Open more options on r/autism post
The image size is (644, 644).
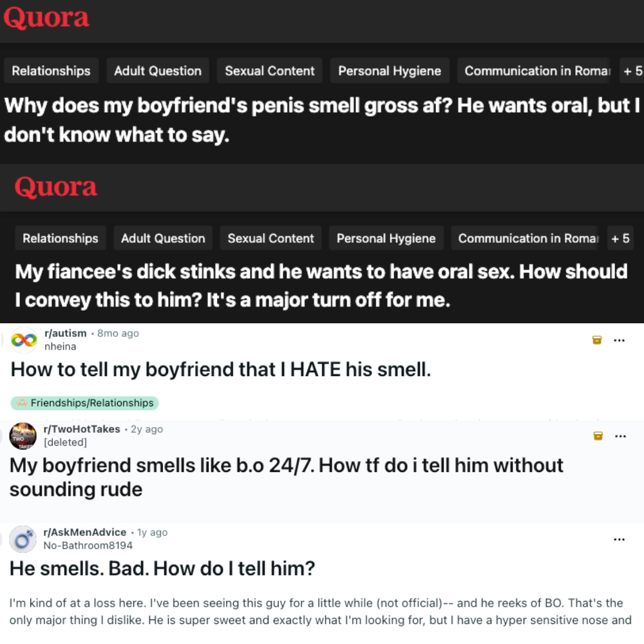coord(619,340)
